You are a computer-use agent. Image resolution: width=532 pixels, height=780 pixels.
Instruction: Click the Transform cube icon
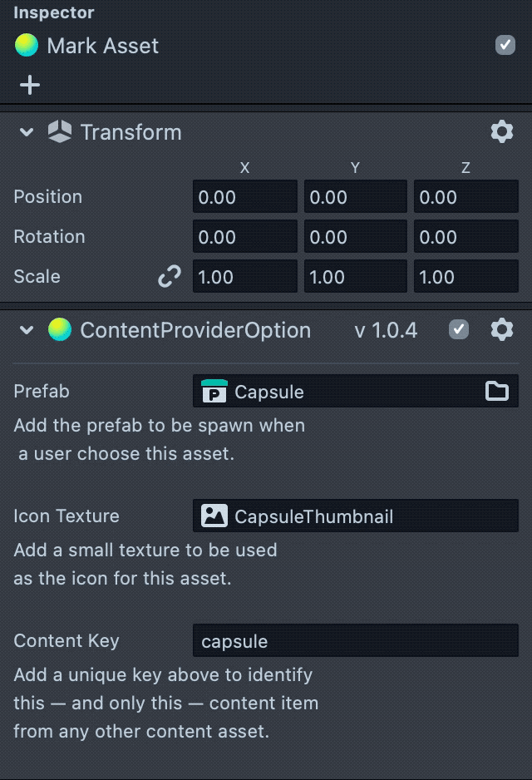(60, 131)
